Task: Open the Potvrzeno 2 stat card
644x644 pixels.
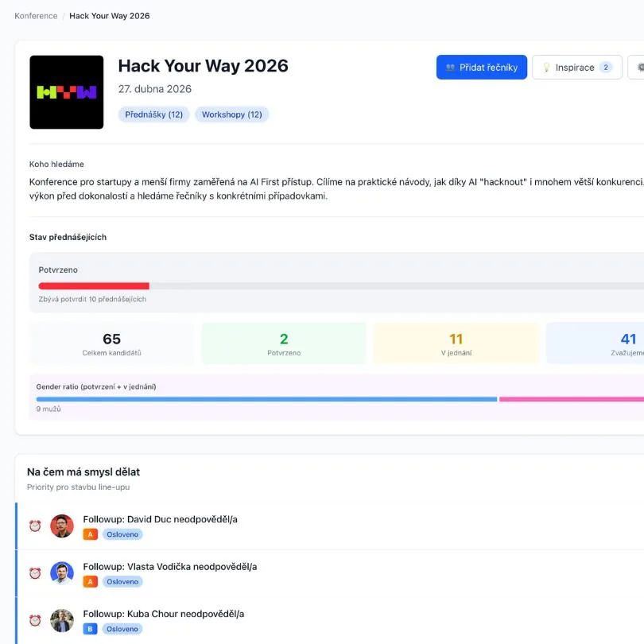Action: click(x=284, y=343)
